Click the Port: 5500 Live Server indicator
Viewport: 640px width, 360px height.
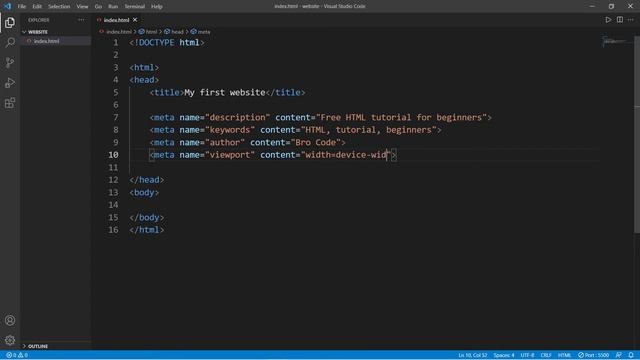[x=593, y=355]
